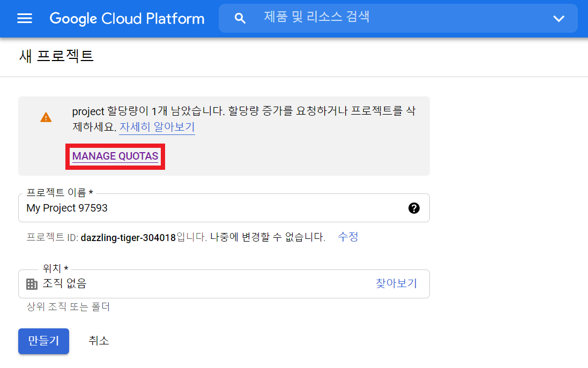Click the orange warning triangle icon
The image size is (588, 368).
pyautogui.click(x=46, y=117)
